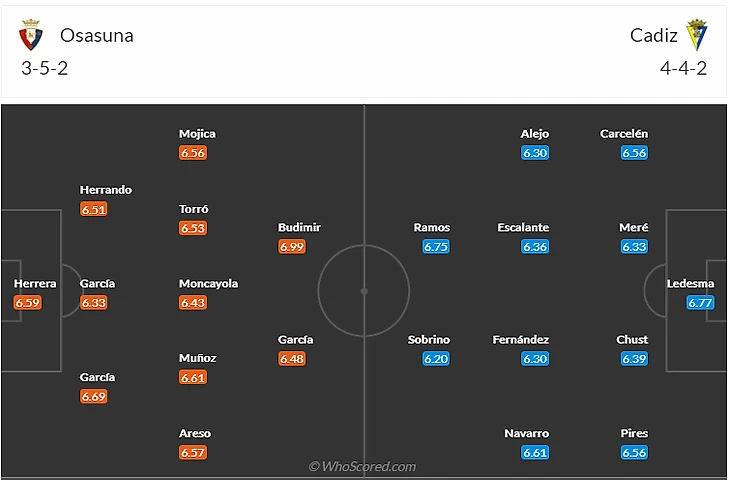Open goalkeeper Ledesma's player name
Image resolution: width=730 pixels, height=480 pixels.
tap(691, 284)
